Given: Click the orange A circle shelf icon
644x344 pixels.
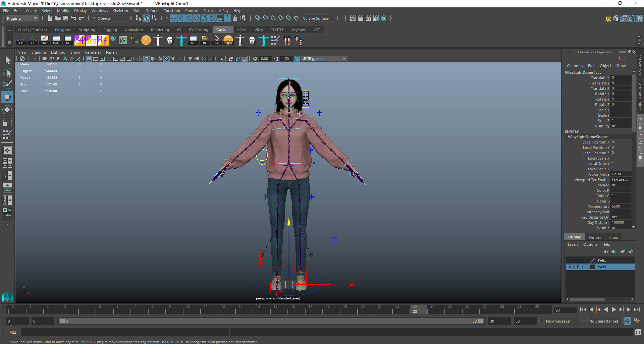Looking at the screenshot, I should tap(146, 40).
